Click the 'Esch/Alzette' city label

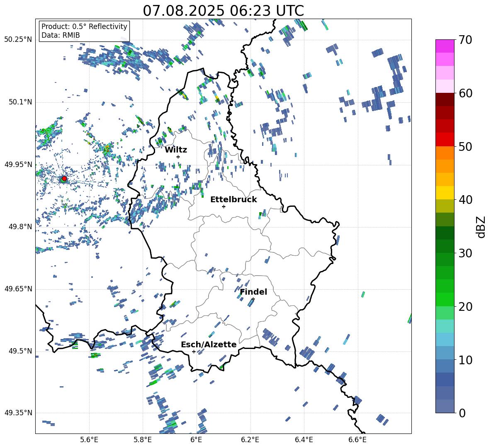click(209, 344)
